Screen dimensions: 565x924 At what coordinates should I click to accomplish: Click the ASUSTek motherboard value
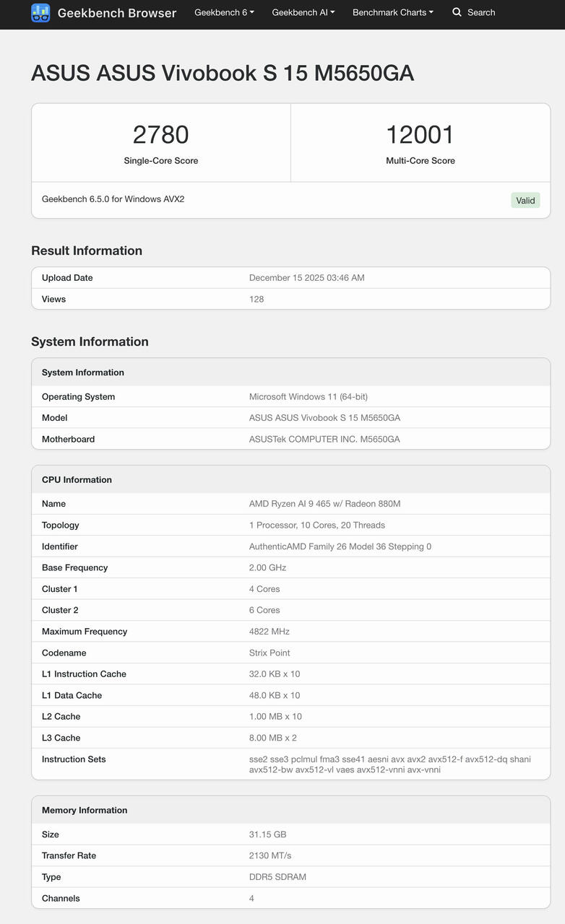point(324,439)
